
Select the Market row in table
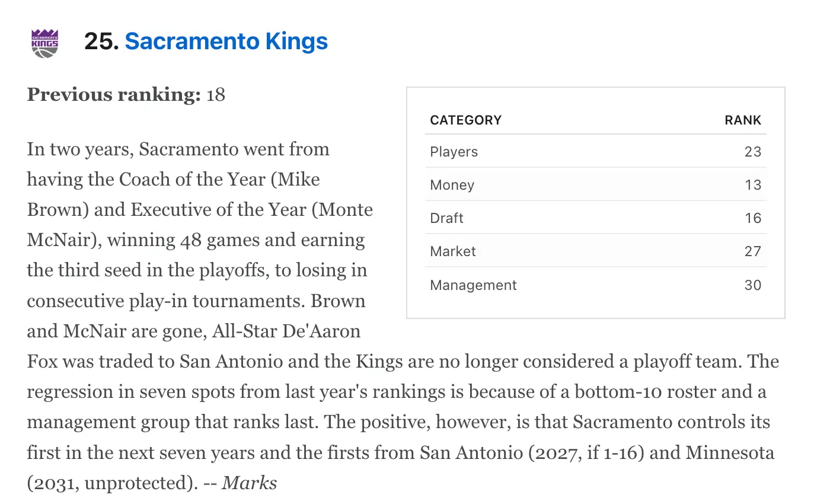596,251
